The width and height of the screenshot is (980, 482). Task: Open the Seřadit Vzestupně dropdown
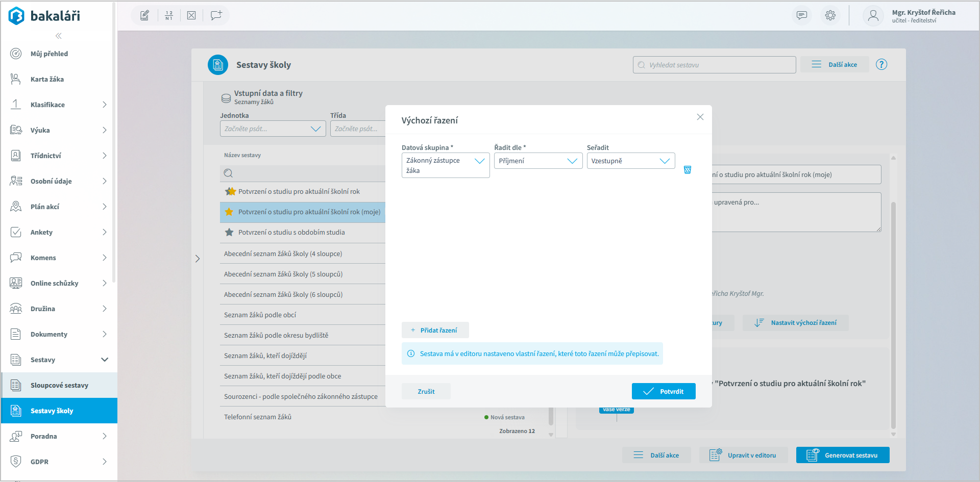[630, 161]
